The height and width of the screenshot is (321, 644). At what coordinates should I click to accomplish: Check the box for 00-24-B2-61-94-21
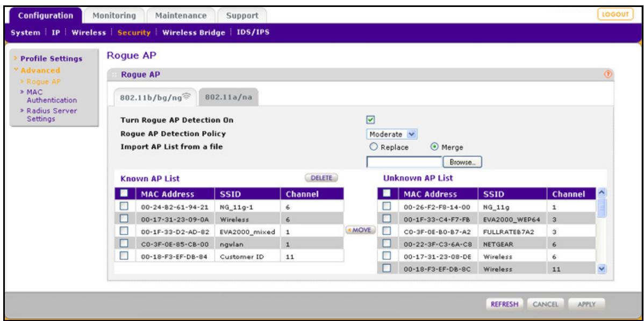(123, 207)
